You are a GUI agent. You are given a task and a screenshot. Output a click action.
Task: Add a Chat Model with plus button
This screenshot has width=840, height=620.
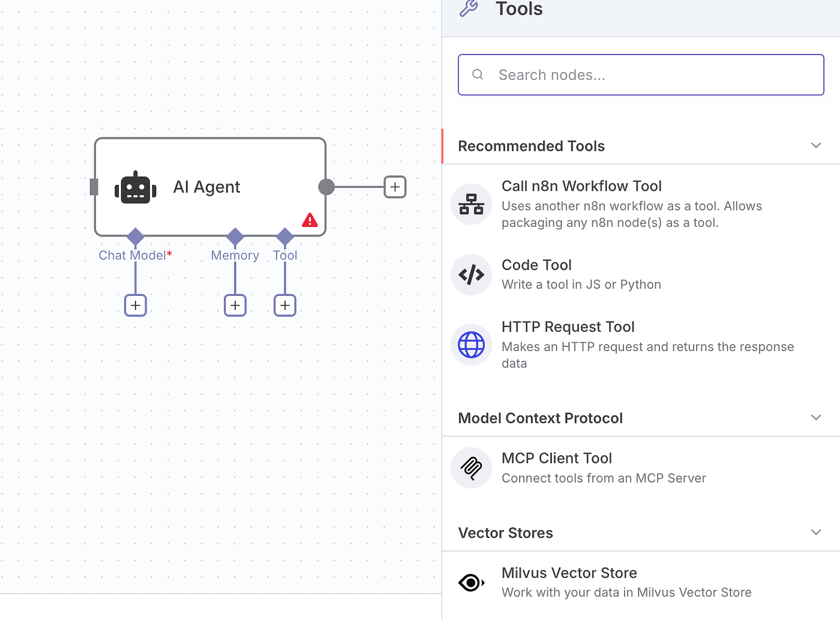[136, 305]
